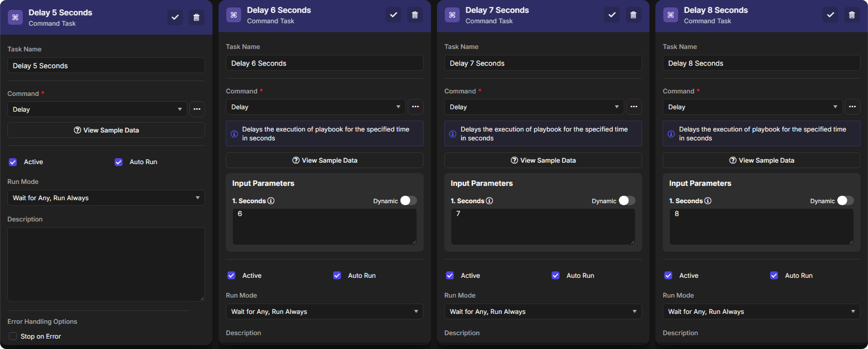This screenshot has height=349, width=868.
Task: Toggle Auto Run checkbox in Delay 8 Seconds
Action: click(774, 275)
